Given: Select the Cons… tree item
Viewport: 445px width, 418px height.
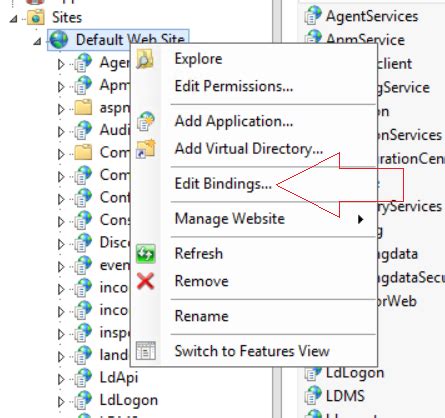Looking at the screenshot, I should click(115, 220).
